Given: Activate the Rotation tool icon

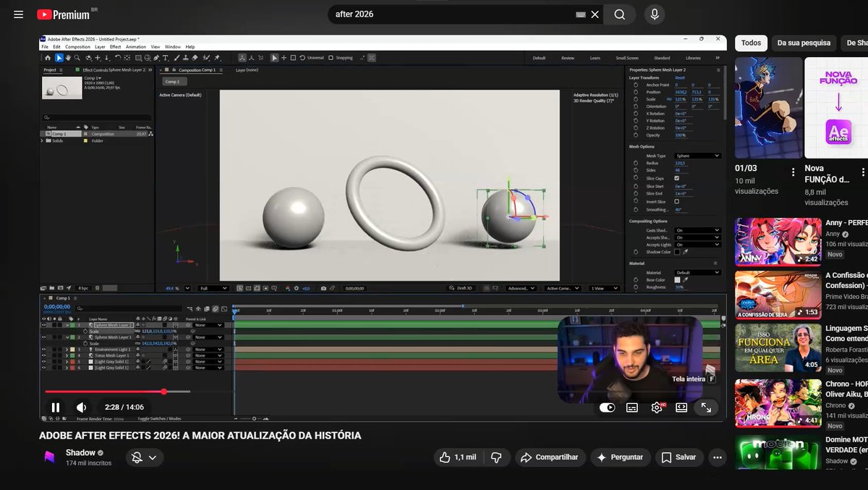Looking at the screenshot, I should point(118,58).
